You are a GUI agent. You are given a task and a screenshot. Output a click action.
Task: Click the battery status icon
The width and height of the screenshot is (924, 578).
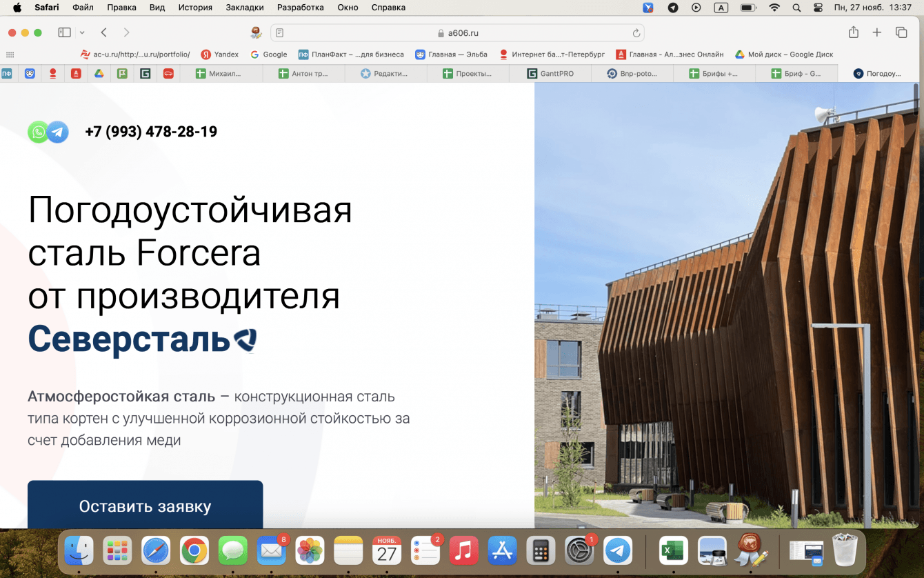coord(748,8)
